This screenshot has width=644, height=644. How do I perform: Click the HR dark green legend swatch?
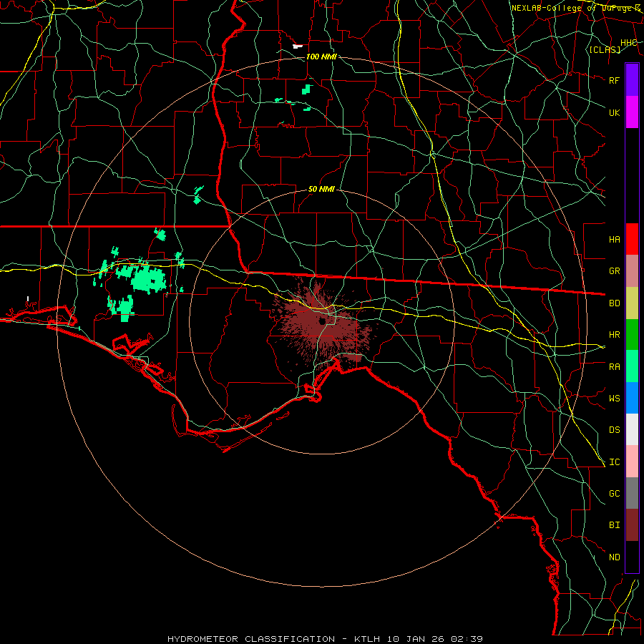pyautogui.click(x=632, y=335)
